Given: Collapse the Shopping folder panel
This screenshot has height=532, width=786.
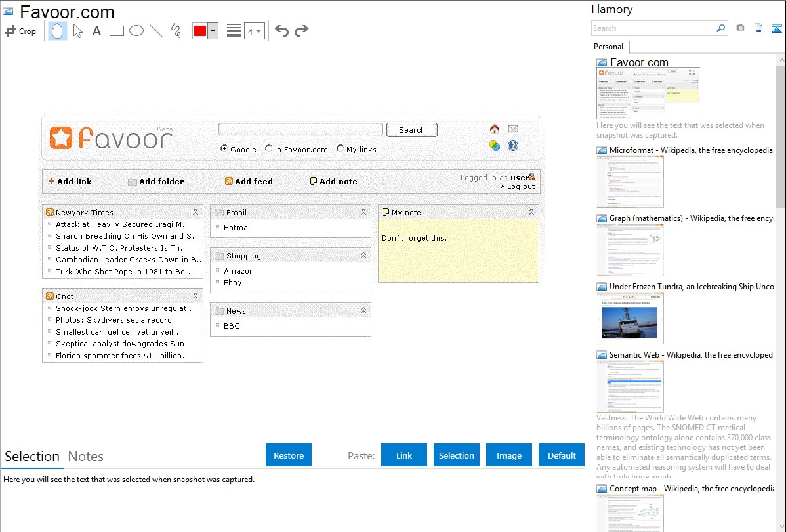Looking at the screenshot, I should point(363,255).
